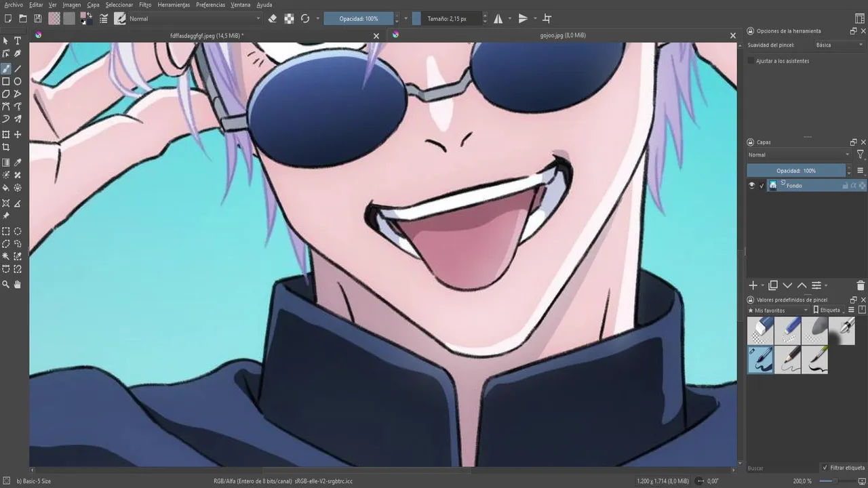Select the Text tool in the toolbox

18,41
